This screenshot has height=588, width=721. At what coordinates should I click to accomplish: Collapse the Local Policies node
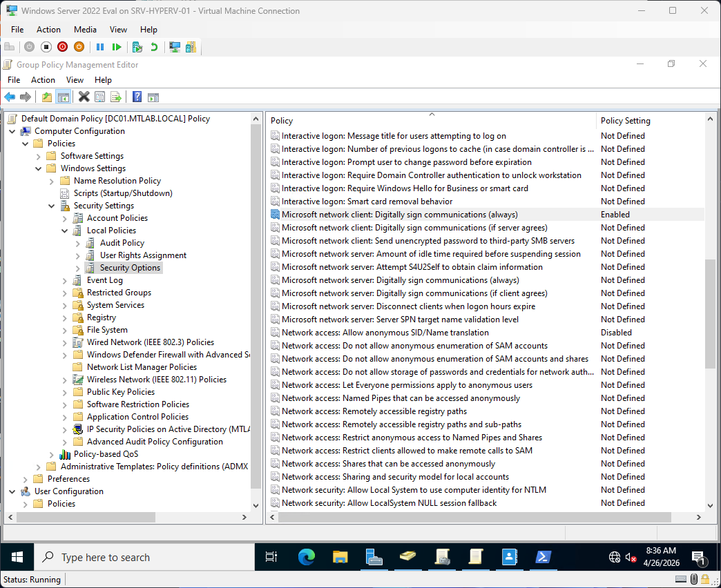[65, 231]
